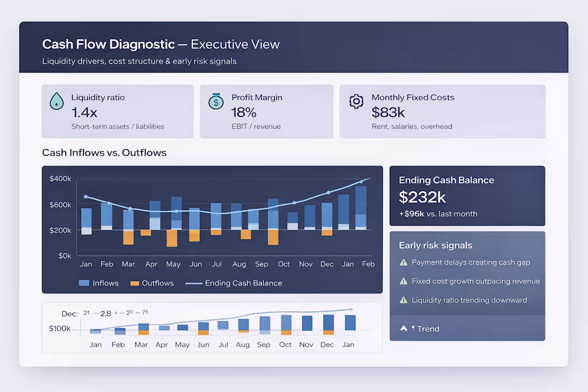588x392 pixels.
Task: Click the Monthly Fixed Costs gear icon
Action: [x=356, y=101]
